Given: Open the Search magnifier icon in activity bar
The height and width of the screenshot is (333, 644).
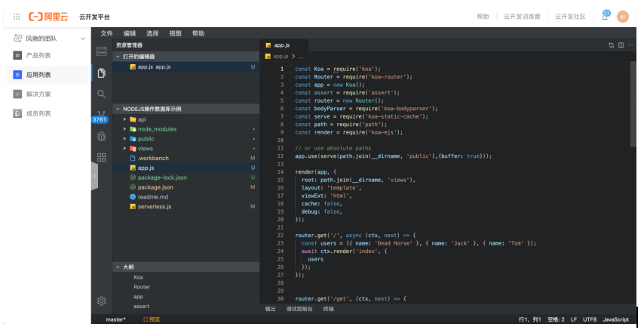Looking at the screenshot, I should pos(102,94).
